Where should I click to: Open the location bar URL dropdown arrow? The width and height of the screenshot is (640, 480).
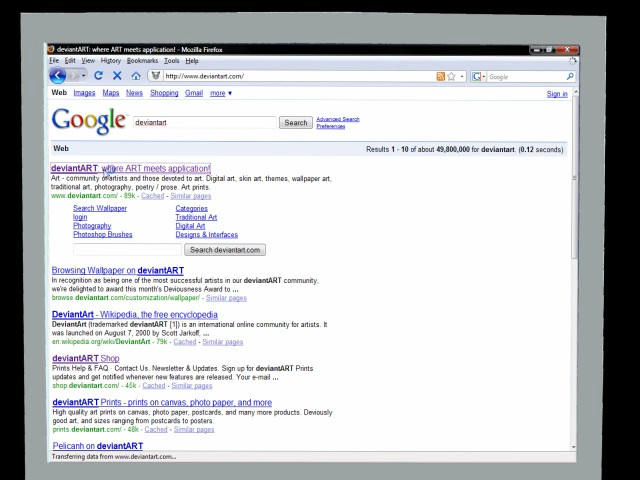point(462,76)
